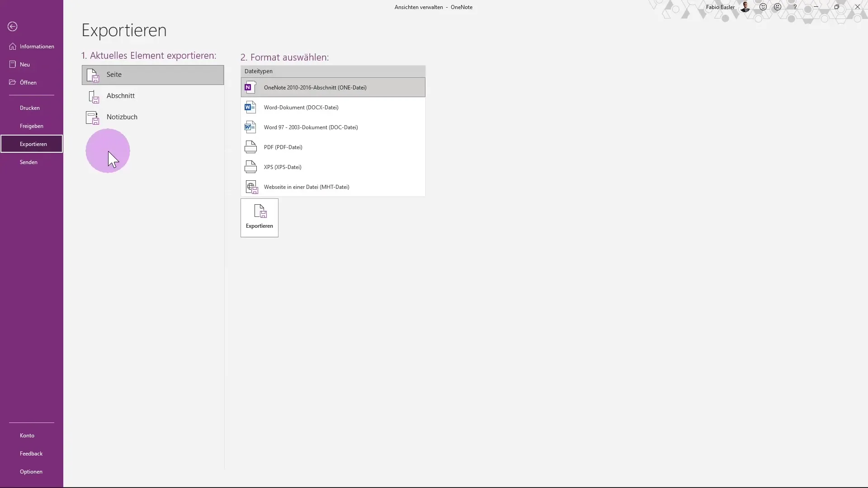868x488 pixels.
Task: Open the Neu menu item
Action: (32, 65)
